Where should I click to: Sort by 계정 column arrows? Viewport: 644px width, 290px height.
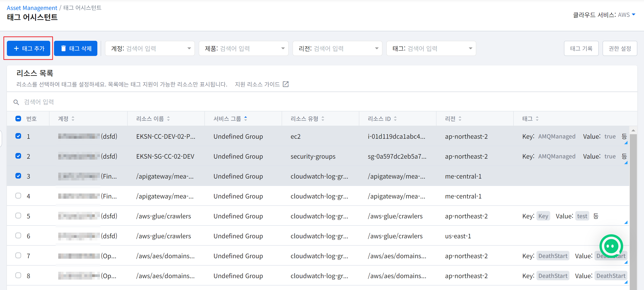click(x=73, y=119)
